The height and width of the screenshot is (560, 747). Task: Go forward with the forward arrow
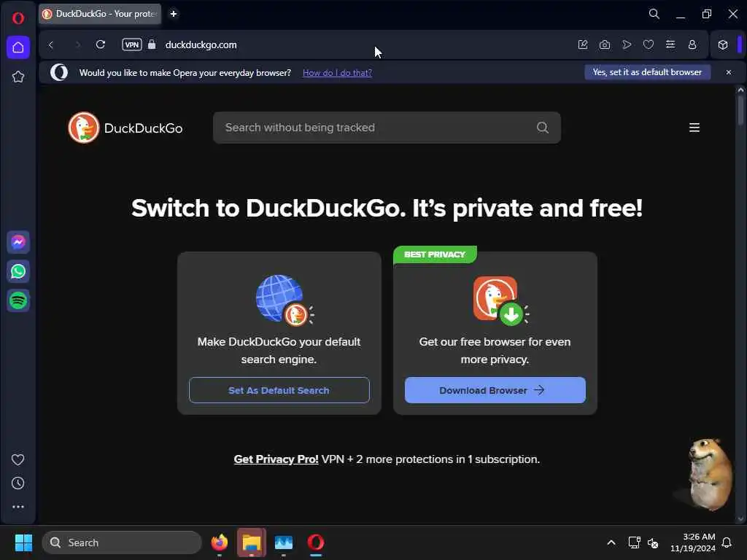[77, 44]
